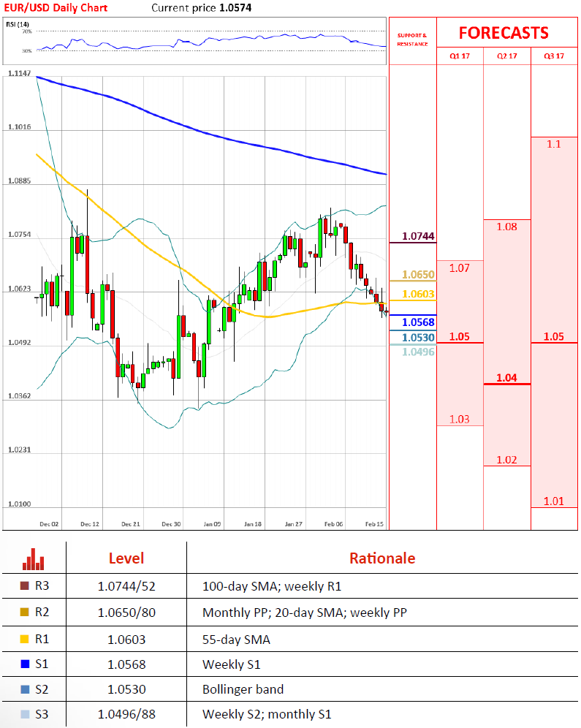Click the Dec 21 date axis label
This screenshot has height=728, width=581.
[x=130, y=524]
